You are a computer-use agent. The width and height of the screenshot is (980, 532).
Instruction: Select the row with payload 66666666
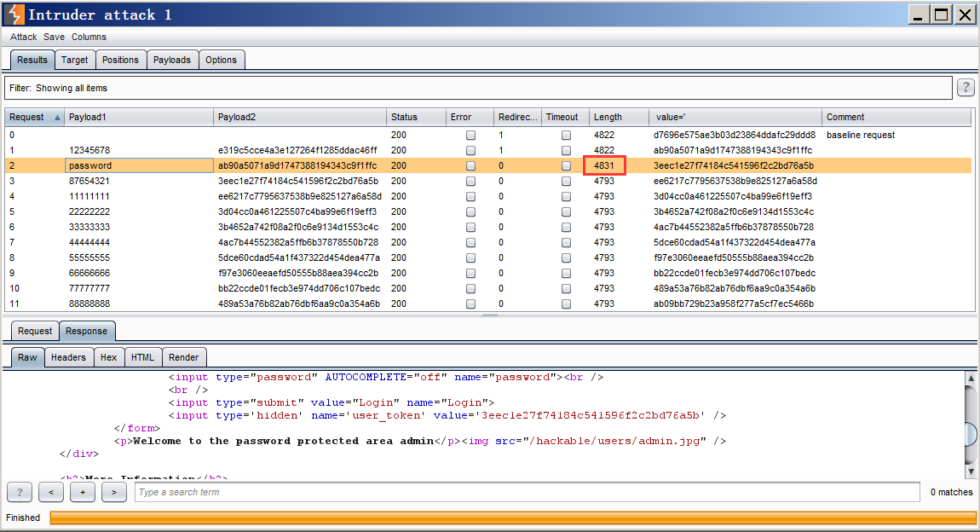pyautogui.click(x=489, y=273)
